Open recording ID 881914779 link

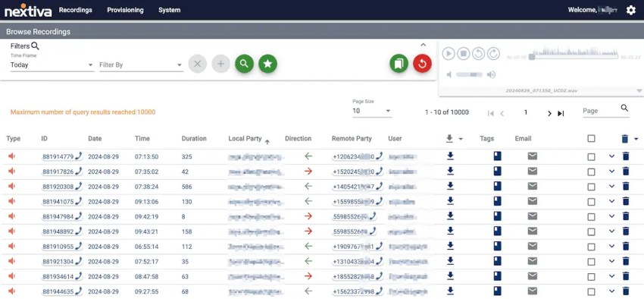(x=62, y=156)
